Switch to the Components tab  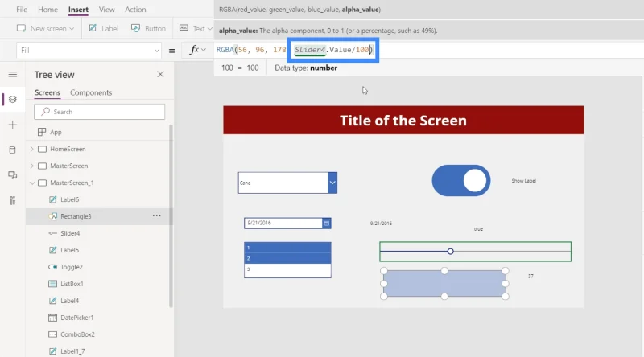tap(91, 92)
